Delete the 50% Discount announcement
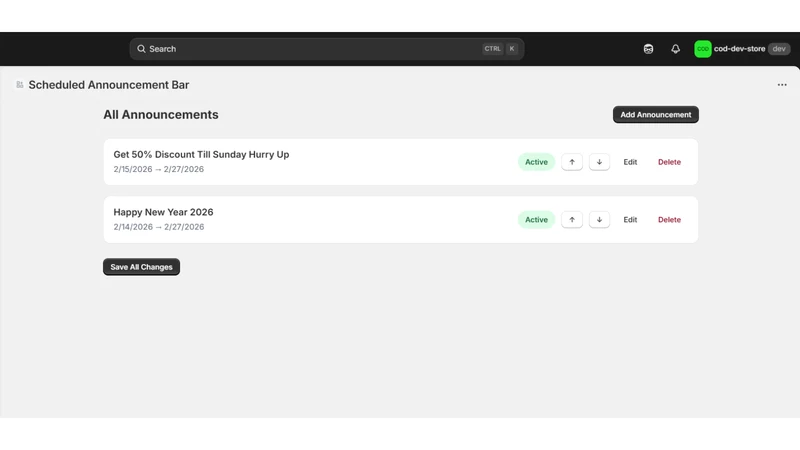This screenshot has height=450, width=800. pos(669,162)
